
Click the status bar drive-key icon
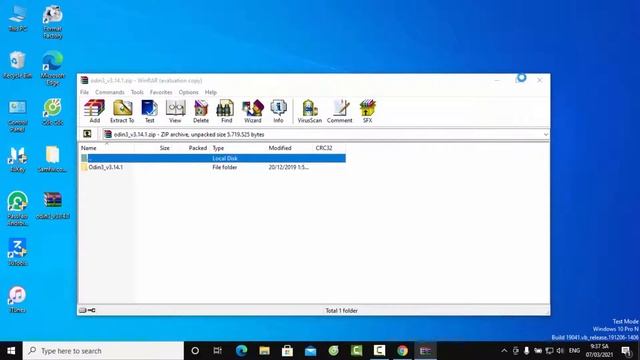click(x=87, y=310)
